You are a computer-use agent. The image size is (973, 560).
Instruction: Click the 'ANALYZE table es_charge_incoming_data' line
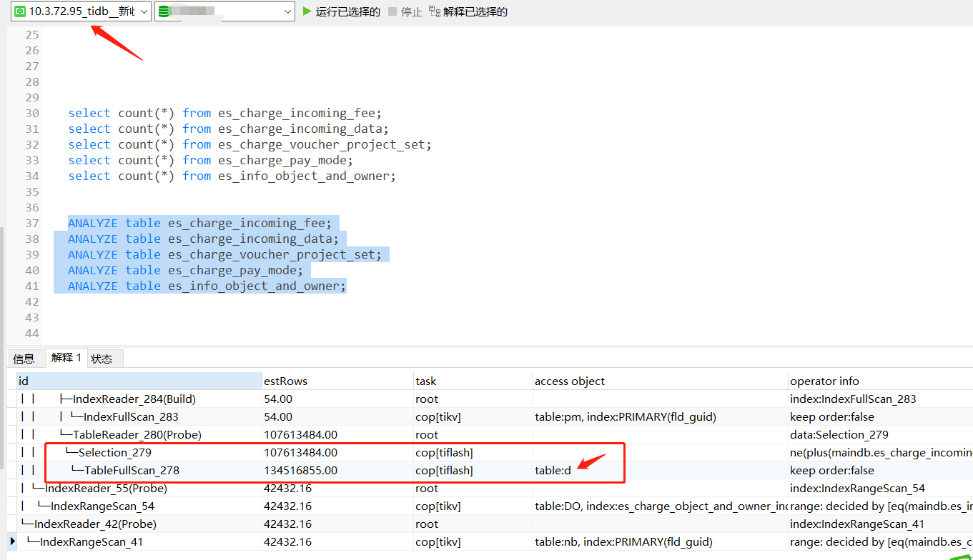[x=204, y=239]
